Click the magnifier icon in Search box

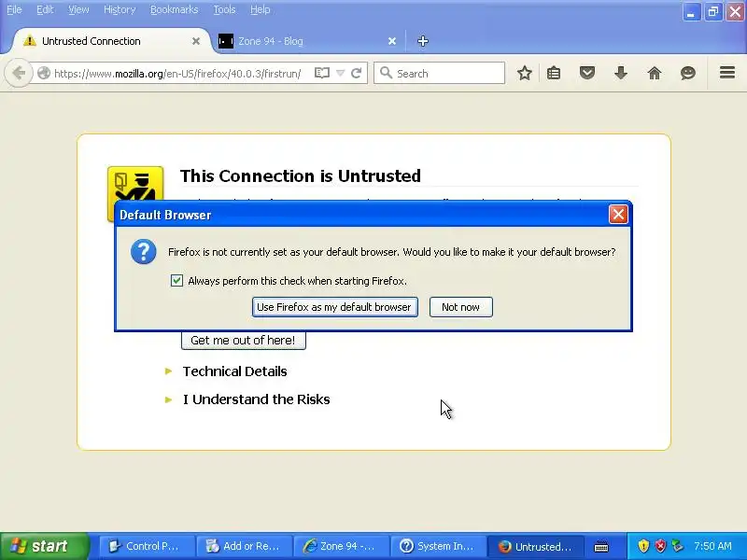pos(386,73)
